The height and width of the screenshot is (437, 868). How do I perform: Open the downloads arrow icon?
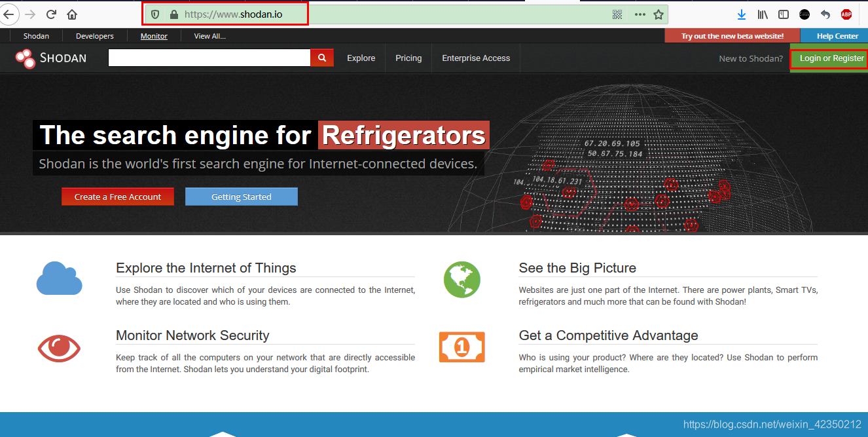pos(741,14)
